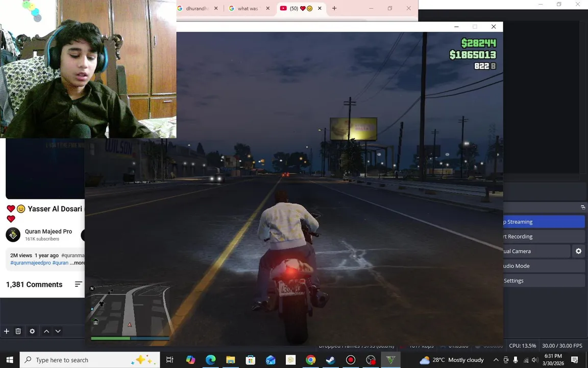588x368 pixels.
Task: Click the '1,381 Comments' heading
Action: pos(34,284)
